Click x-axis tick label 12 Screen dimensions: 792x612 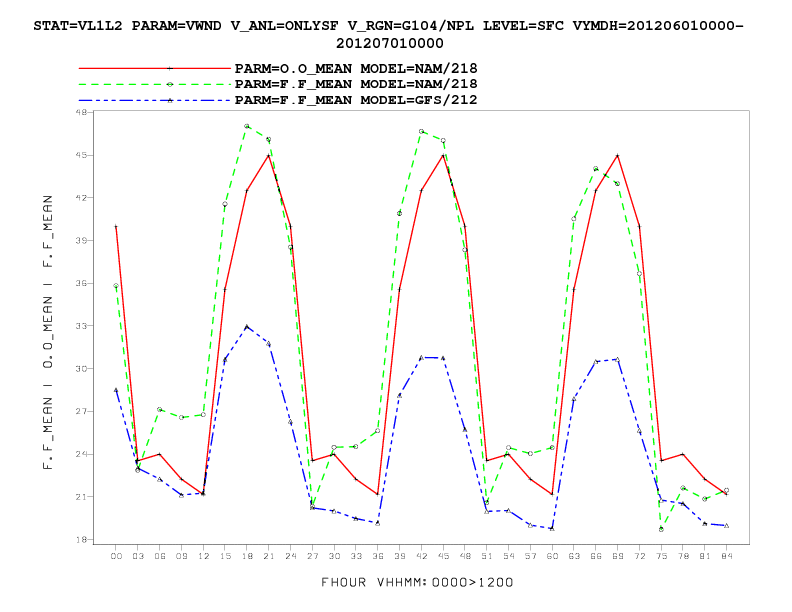pos(203,556)
